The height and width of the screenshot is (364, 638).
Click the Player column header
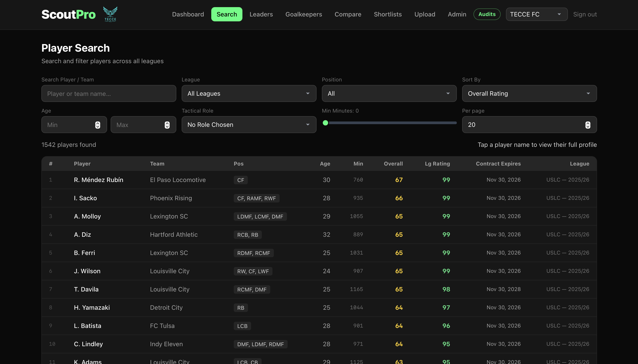coord(82,164)
